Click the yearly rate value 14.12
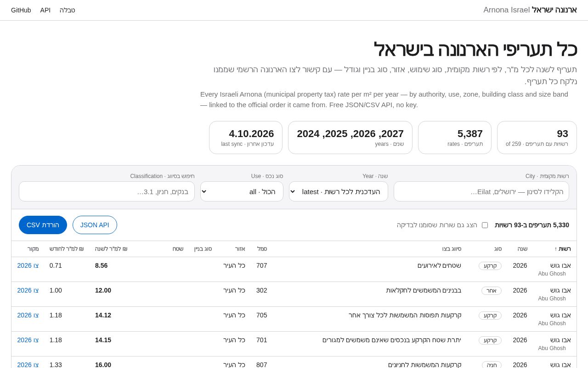The image size is (588, 368). (103, 315)
